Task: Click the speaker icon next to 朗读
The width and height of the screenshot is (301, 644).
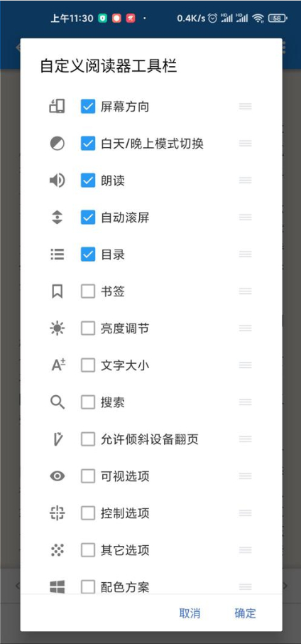Action: [57, 181]
